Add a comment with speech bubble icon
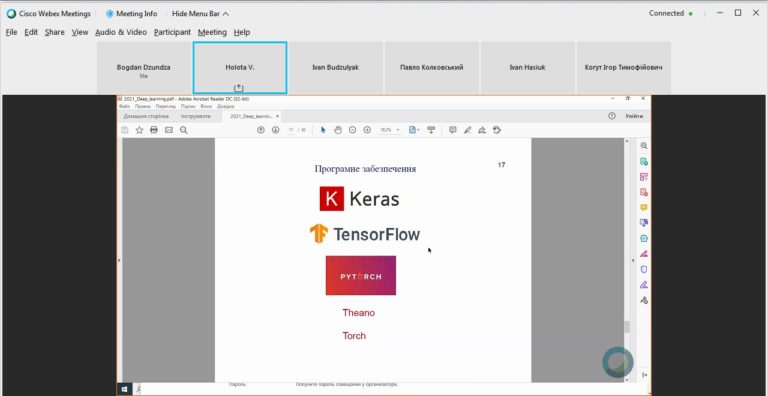The width and height of the screenshot is (768, 396). pyautogui.click(x=453, y=130)
